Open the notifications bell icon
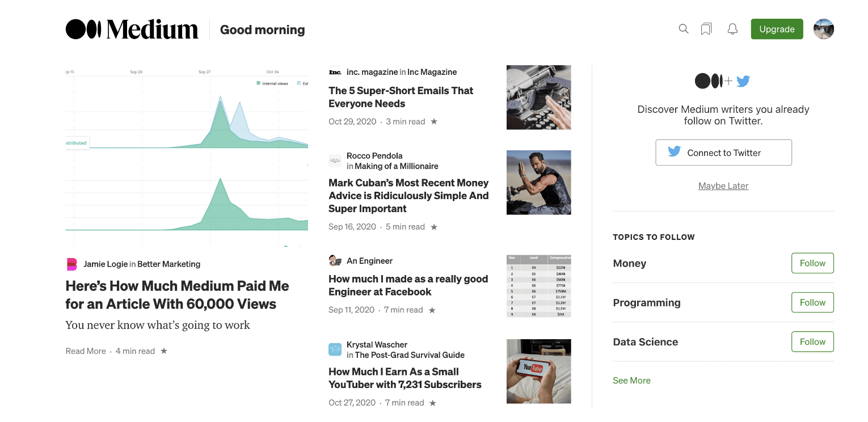This screenshot has width=868, height=422. point(732,29)
